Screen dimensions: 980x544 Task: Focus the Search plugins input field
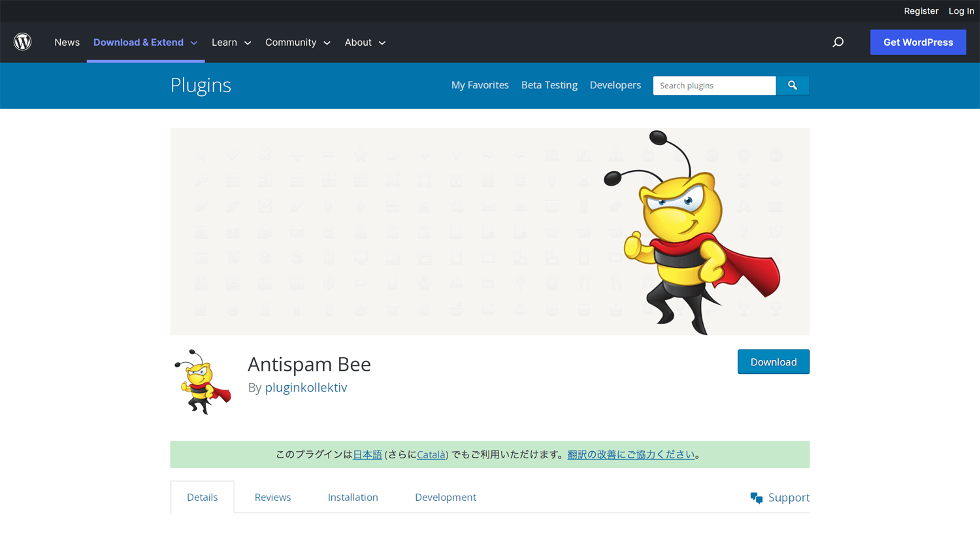(x=715, y=86)
